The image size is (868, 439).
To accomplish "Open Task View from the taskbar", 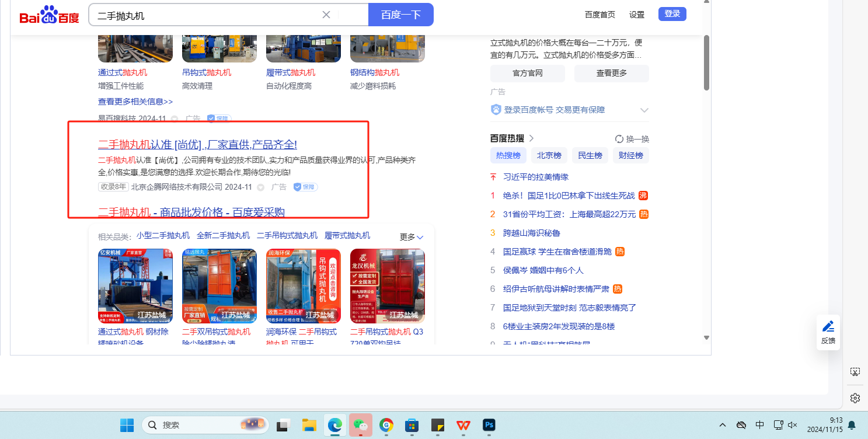I will pyautogui.click(x=284, y=425).
